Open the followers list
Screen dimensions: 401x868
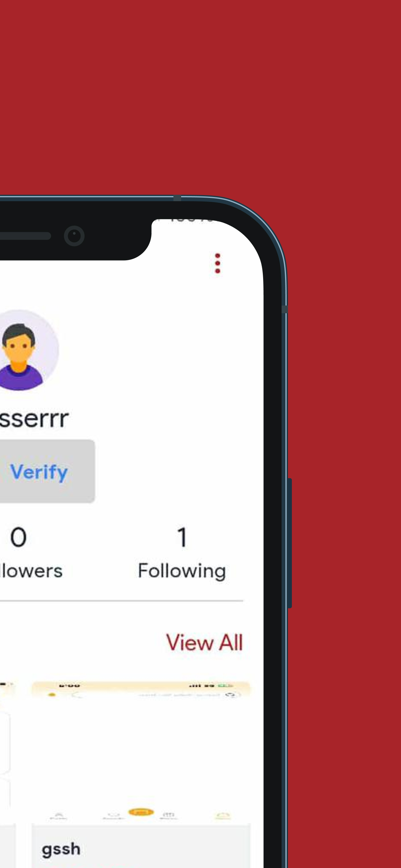point(31,571)
